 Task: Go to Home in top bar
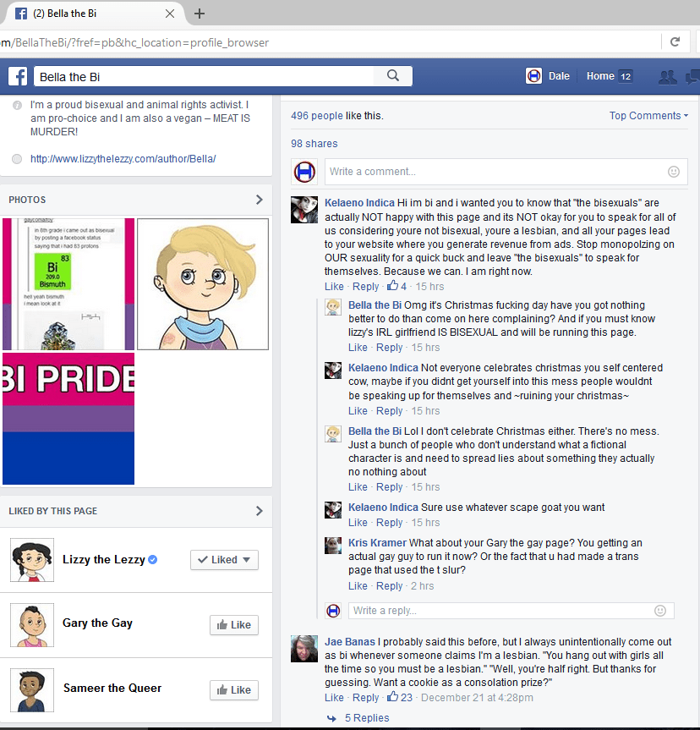600,76
